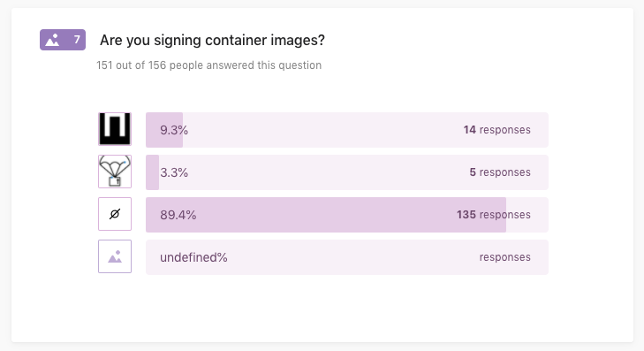The height and width of the screenshot is (351, 644).
Task: Click the mountain picture icon in the purple badge
Action: click(53, 40)
